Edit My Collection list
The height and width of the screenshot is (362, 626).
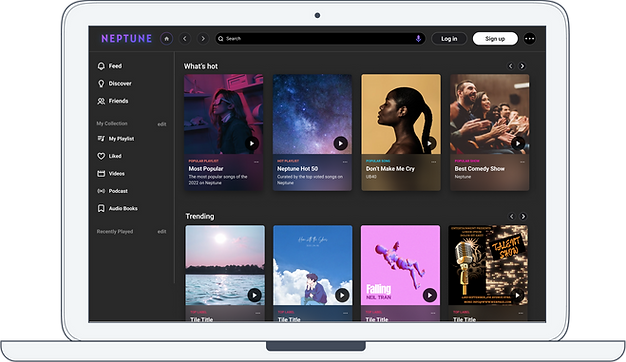tap(162, 124)
